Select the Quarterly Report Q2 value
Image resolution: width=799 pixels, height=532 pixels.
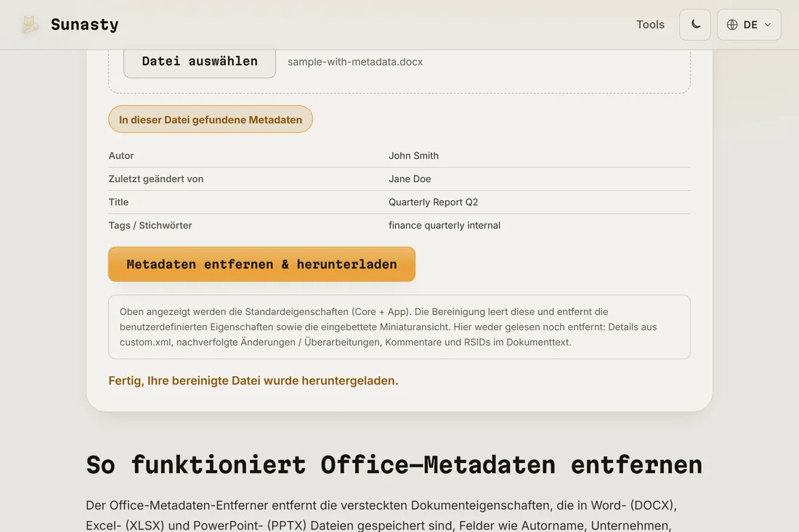[x=433, y=202]
